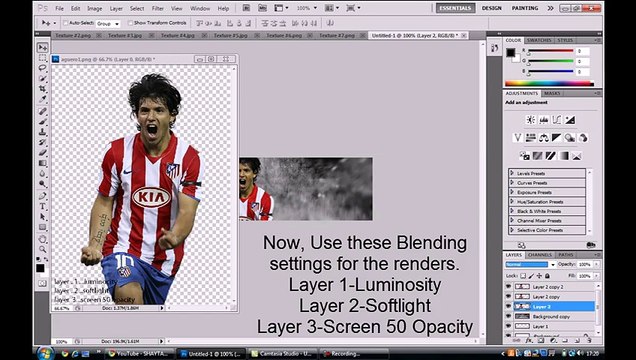Select the Lasso tool
This screenshot has width=636, height=360.
pyautogui.click(x=42, y=68)
